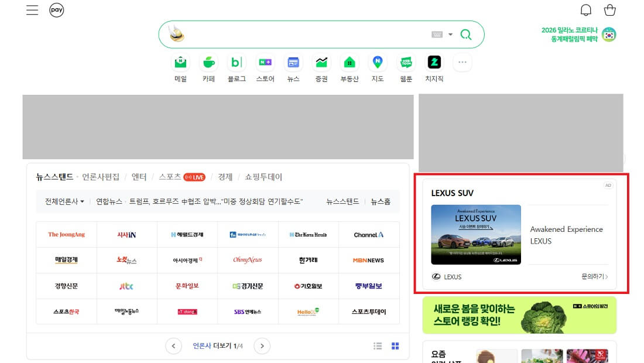
Task: Select the 스포츠 LIVE tab
Action: pos(174,176)
